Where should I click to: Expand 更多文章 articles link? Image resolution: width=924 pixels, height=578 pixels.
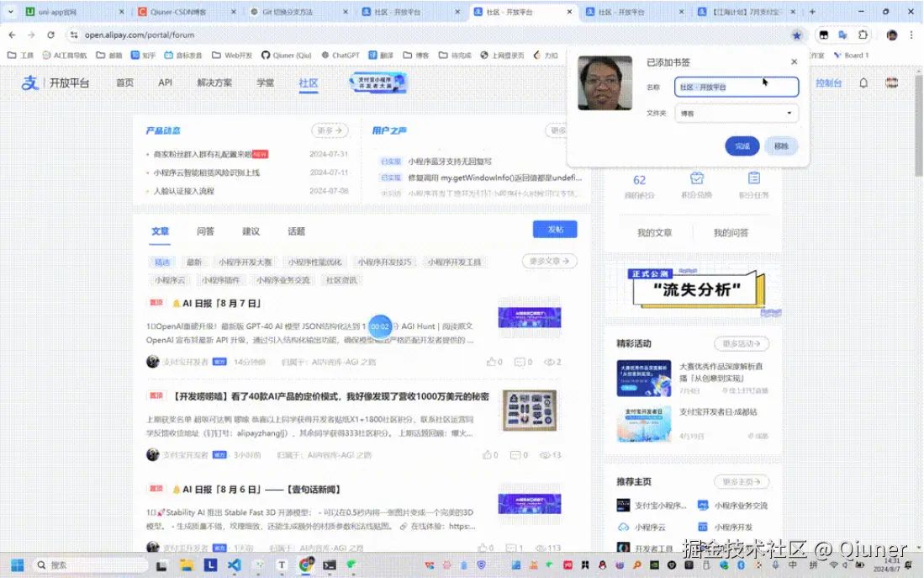pos(549,261)
